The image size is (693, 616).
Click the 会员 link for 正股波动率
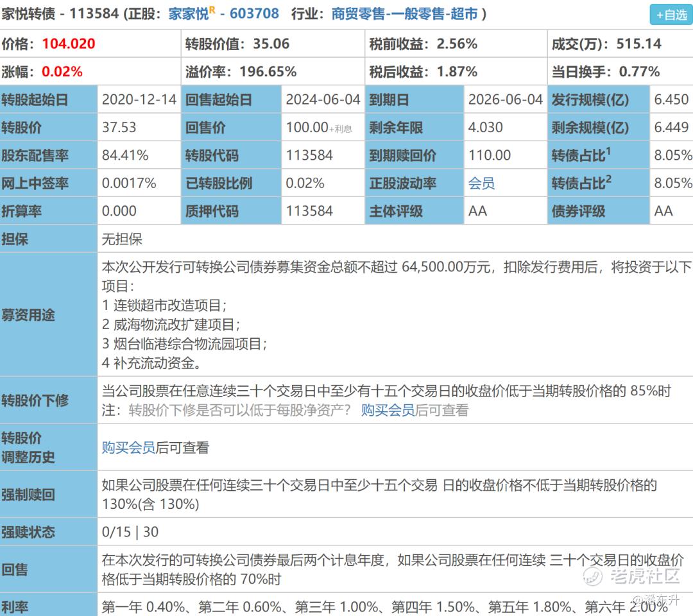pyautogui.click(x=481, y=183)
